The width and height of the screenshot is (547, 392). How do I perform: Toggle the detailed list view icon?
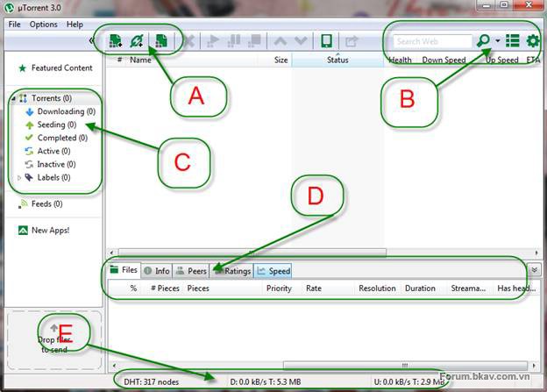(x=513, y=41)
